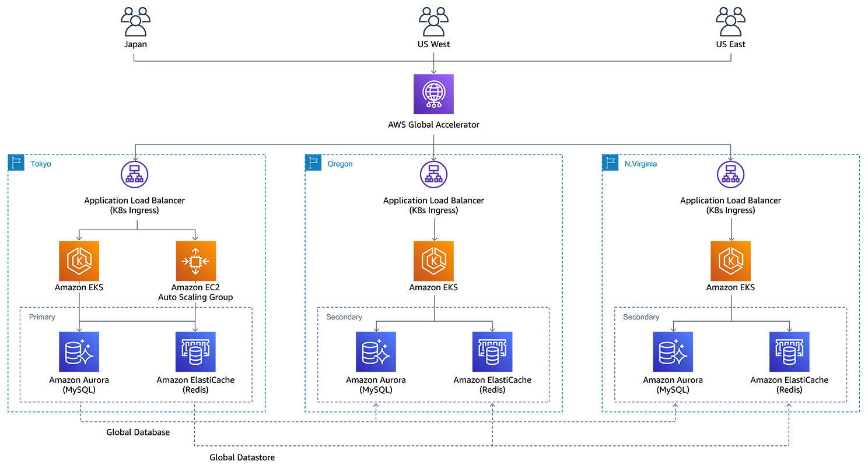Click the 'Secondary' label in Oregon
The image size is (868, 475).
coord(344,317)
